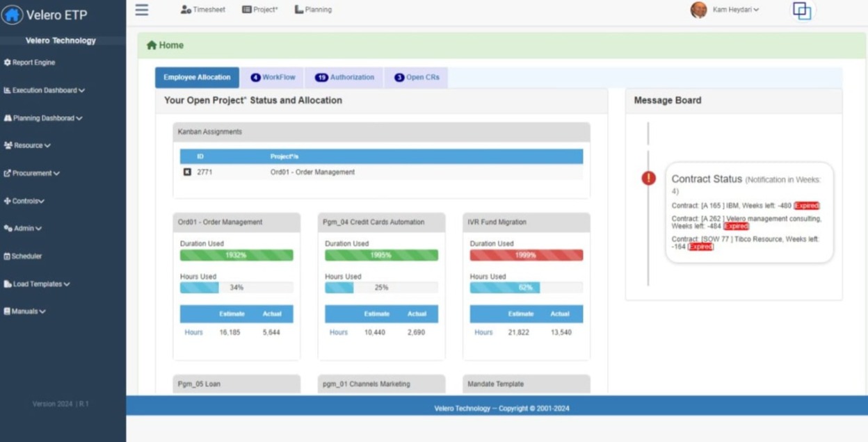868x442 pixels.
Task: Click the Load Templates folder icon
Action: click(x=8, y=284)
